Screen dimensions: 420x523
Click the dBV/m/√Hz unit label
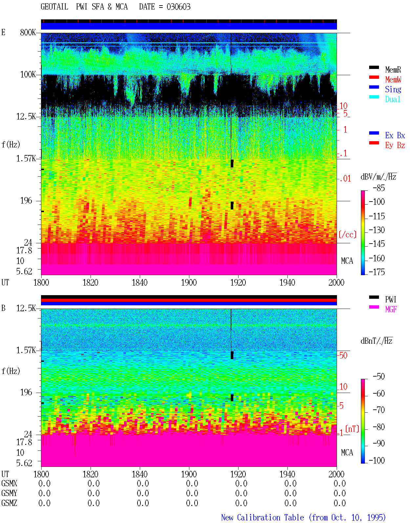click(x=379, y=177)
